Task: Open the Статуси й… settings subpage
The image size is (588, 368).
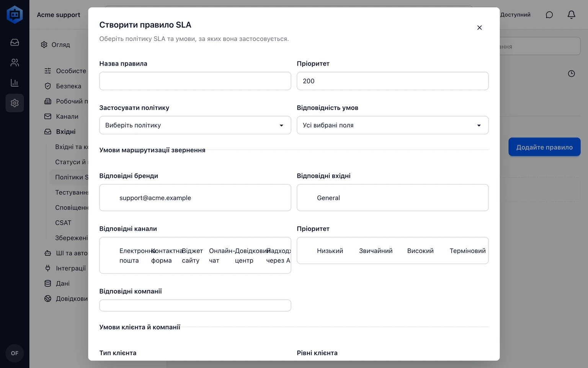Action: tap(72, 162)
